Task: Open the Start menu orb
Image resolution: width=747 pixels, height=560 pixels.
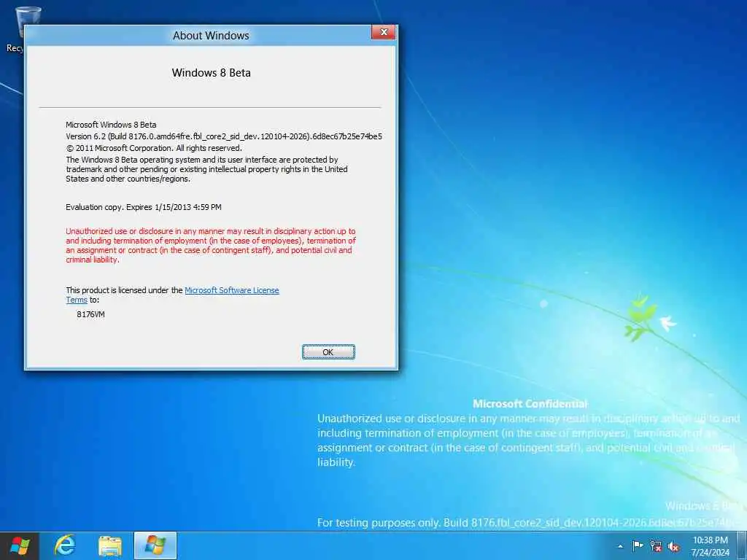Action: [20, 545]
